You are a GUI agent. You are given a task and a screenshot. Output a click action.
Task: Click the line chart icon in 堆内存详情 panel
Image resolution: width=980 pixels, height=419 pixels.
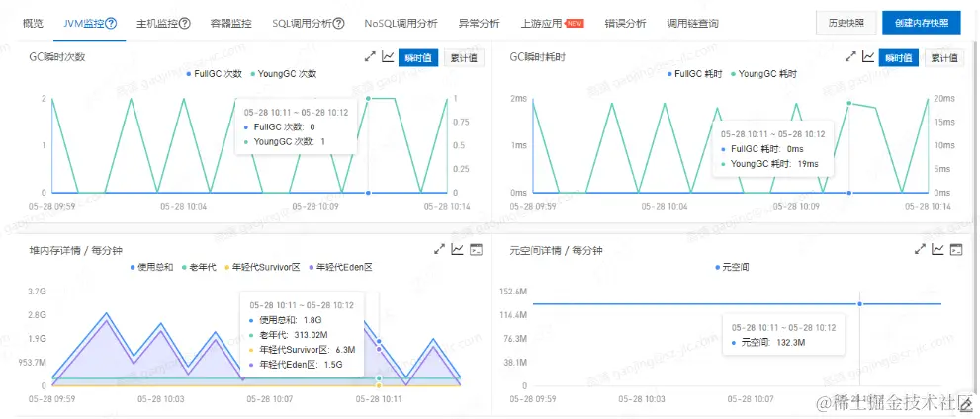click(x=458, y=250)
